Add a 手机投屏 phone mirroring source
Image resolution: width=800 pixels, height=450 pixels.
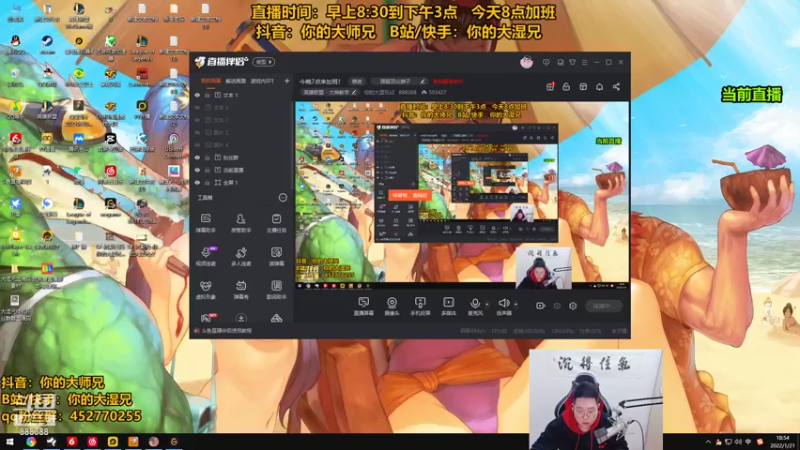coord(420,307)
